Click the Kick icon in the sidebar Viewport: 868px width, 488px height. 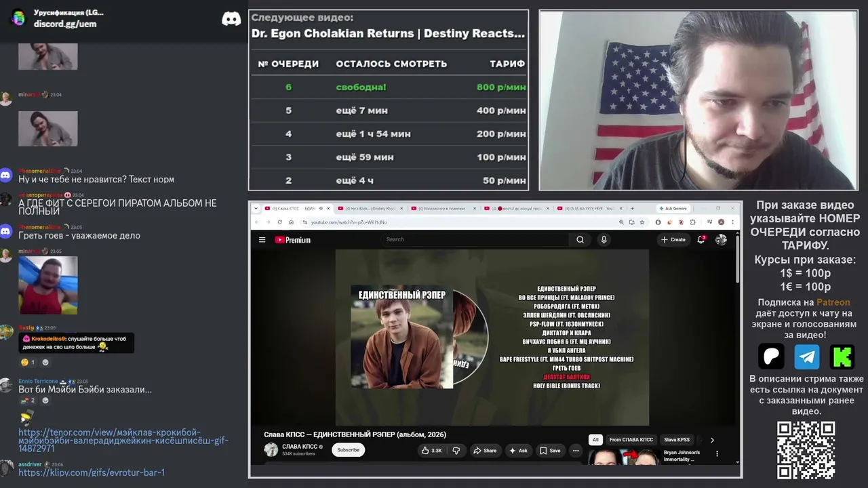click(842, 357)
